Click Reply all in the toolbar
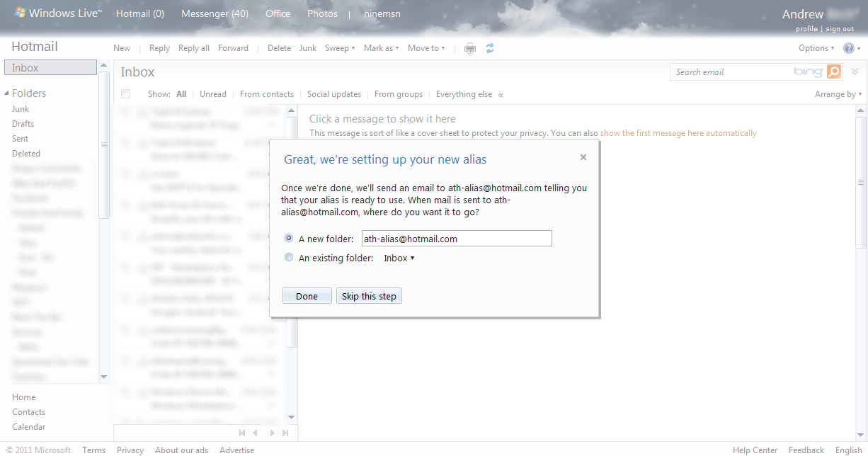The height and width of the screenshot is (456, 868). coord(194,48)
